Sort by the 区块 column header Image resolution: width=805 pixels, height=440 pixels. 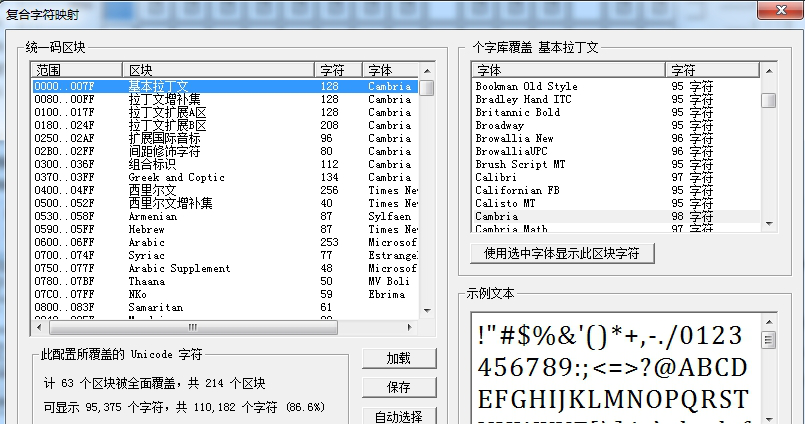tap(218, 70)
